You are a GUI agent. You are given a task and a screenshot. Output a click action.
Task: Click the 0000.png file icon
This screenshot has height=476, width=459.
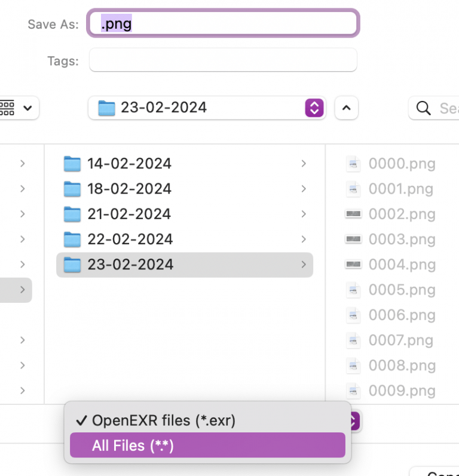[x=353, y=164]
